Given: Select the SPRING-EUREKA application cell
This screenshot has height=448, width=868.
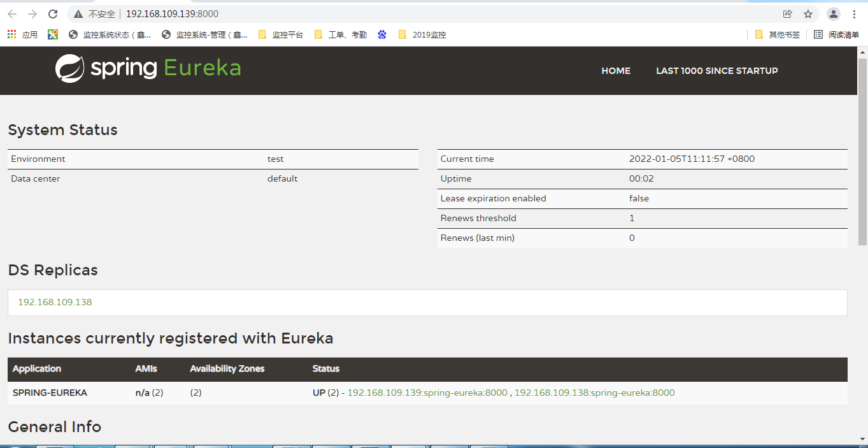Looking at the screenshot, I should click(50, 393).
